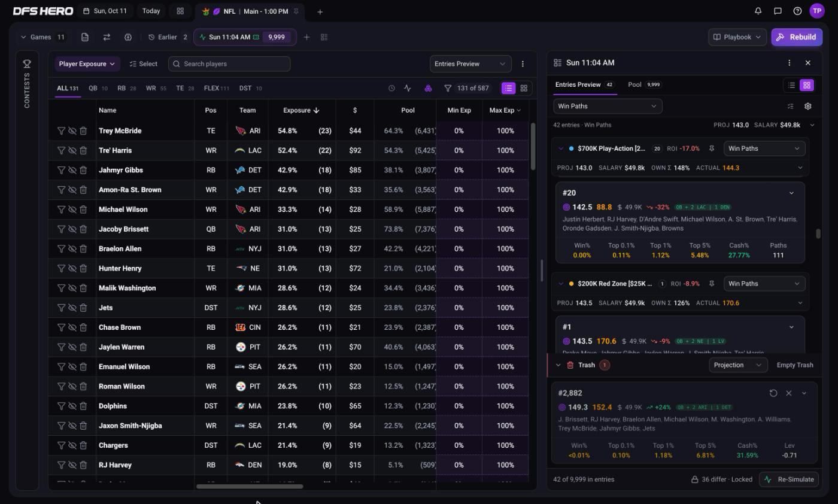The height and width of the screenshot is (504, 838).
Task: Click Empty Trash
Action: (x=795, y=365)
